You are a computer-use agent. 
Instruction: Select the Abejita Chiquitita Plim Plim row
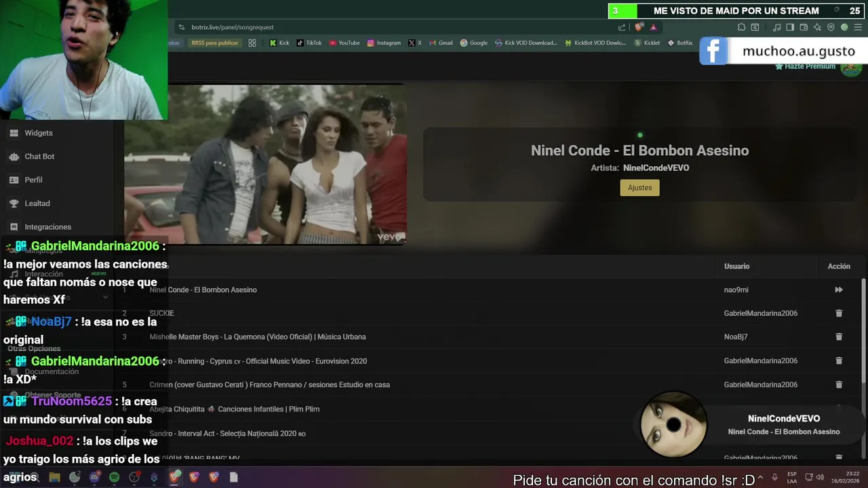[487, 409]
